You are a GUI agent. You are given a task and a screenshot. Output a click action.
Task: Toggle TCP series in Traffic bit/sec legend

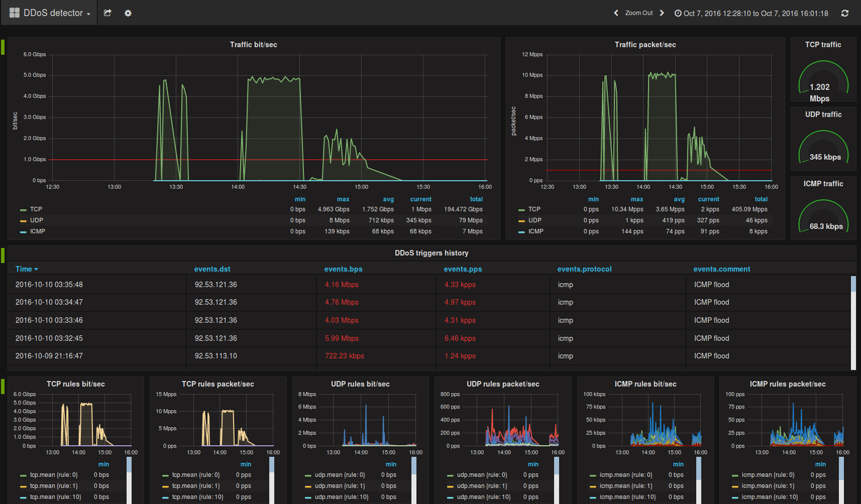[36, 209]
